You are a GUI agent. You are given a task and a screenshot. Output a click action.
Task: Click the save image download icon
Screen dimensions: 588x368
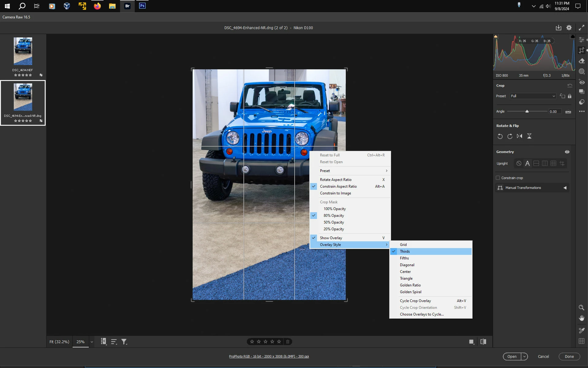(558, 28)
